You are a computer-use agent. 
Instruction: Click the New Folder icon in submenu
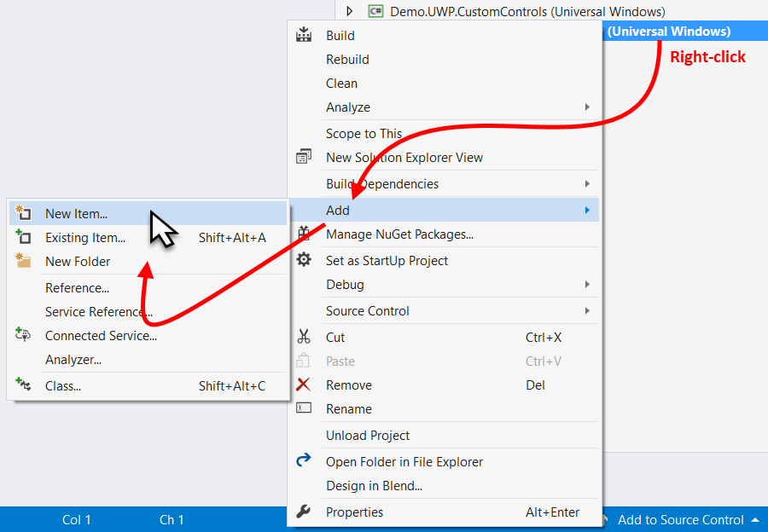[23, 260]
